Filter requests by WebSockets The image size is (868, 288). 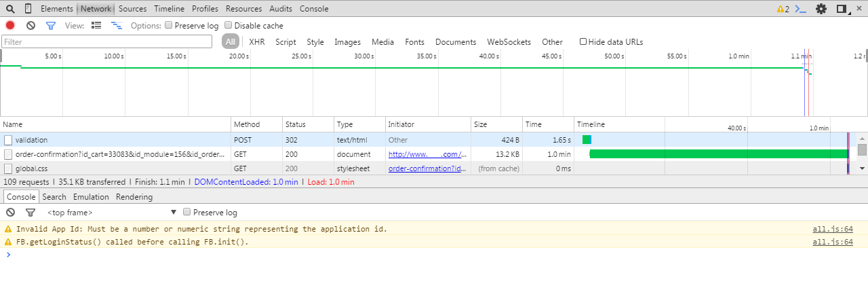tap(509, 41)
